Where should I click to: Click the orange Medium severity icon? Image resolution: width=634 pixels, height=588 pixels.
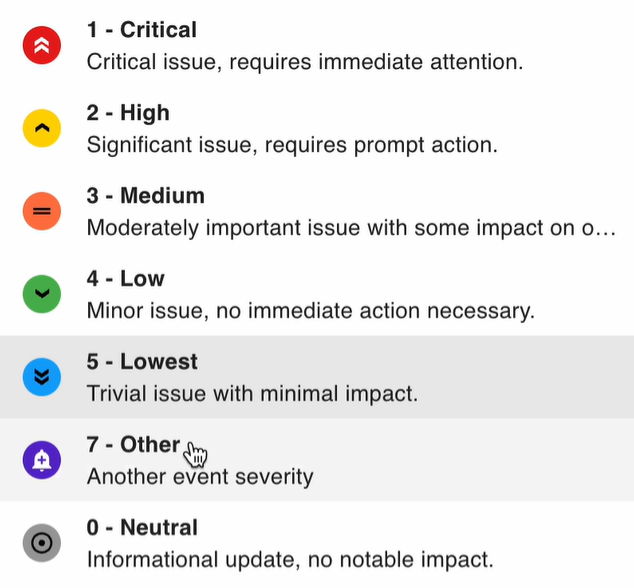41,211
